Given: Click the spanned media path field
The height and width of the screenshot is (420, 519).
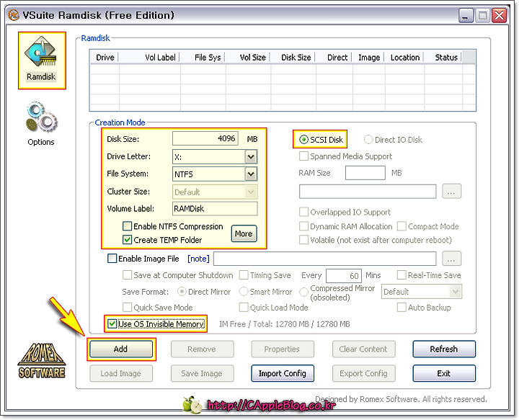Looking at the screenshot, I should click(x=368, y=191).
